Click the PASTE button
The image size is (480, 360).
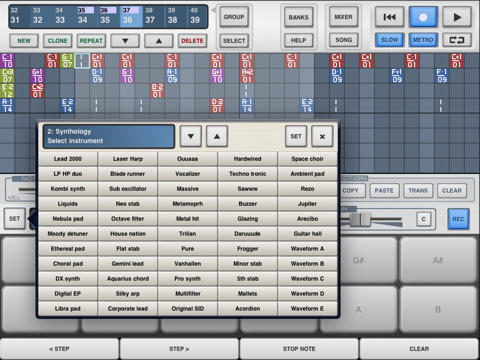[384, 191]
